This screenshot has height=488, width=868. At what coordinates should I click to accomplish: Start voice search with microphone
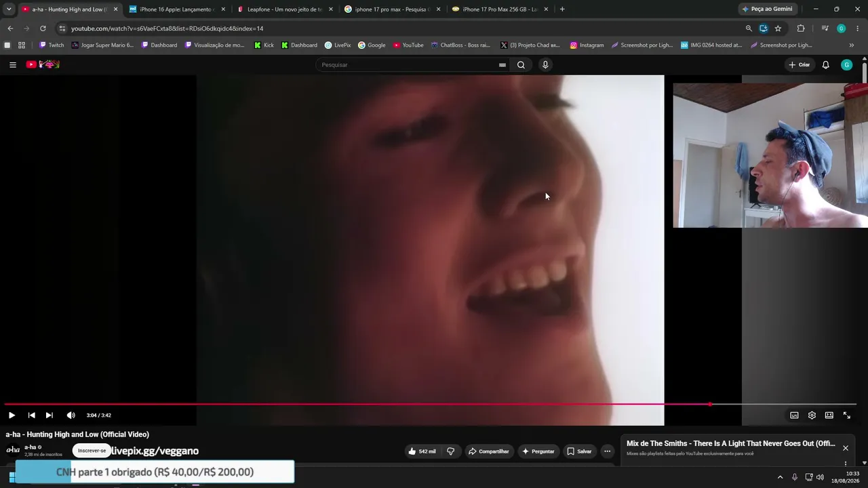point(545,65)
